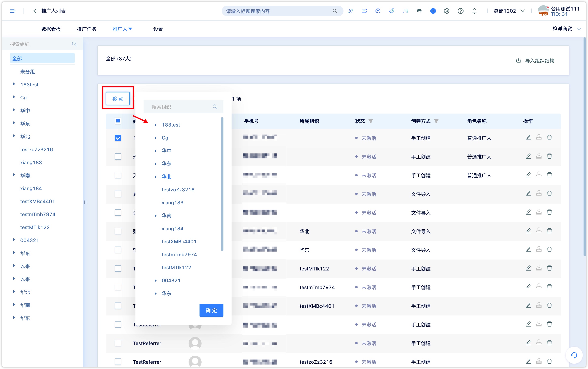Check the row checkbox for 华北 organization member

click(118, 231)
